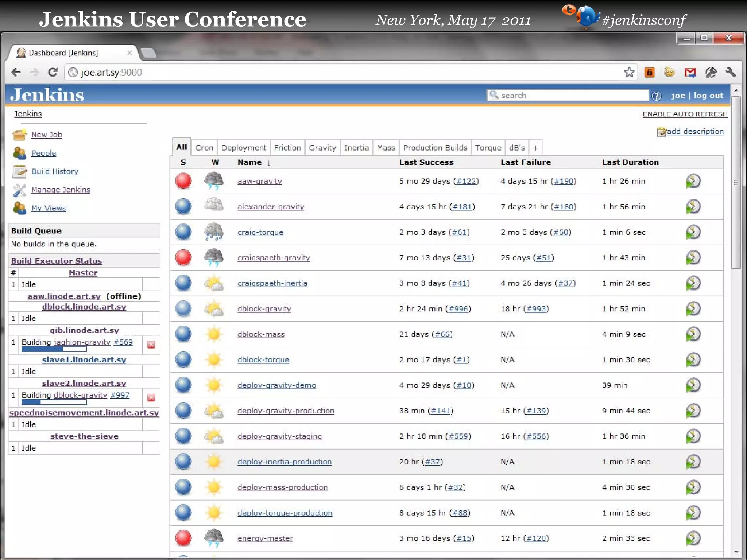Viewport: 747px width, 560px height.
Task: Enable auto refresh
Action: tap(685, 114)
